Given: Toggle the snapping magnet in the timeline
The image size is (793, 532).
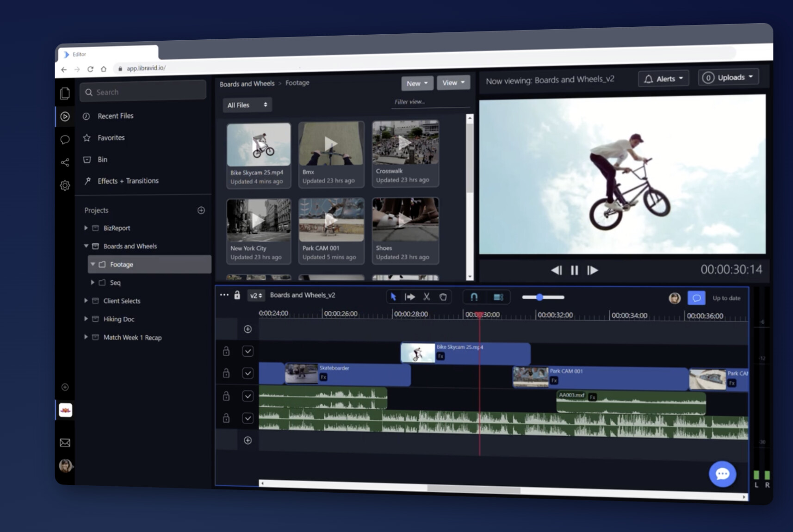Looking at the screenshot, I should tap(474, 297).
